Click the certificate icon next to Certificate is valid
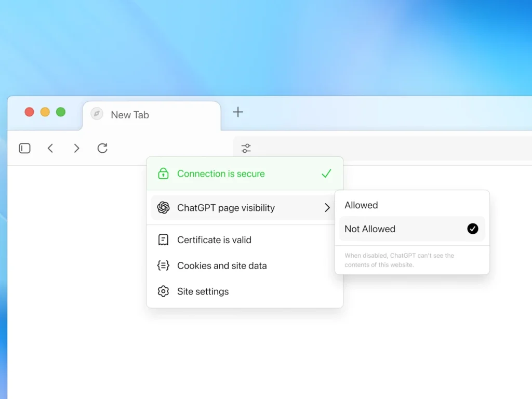Viewport: 532px width, 399px height. coord(163,240)
